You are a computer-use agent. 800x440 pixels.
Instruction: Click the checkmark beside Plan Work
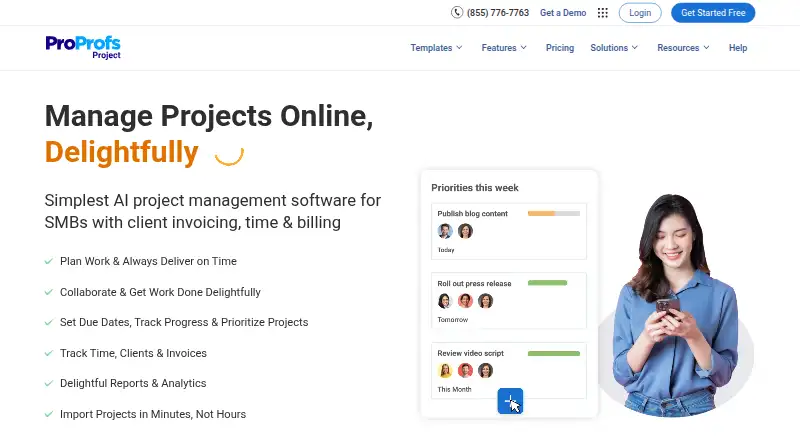point(49,261)
